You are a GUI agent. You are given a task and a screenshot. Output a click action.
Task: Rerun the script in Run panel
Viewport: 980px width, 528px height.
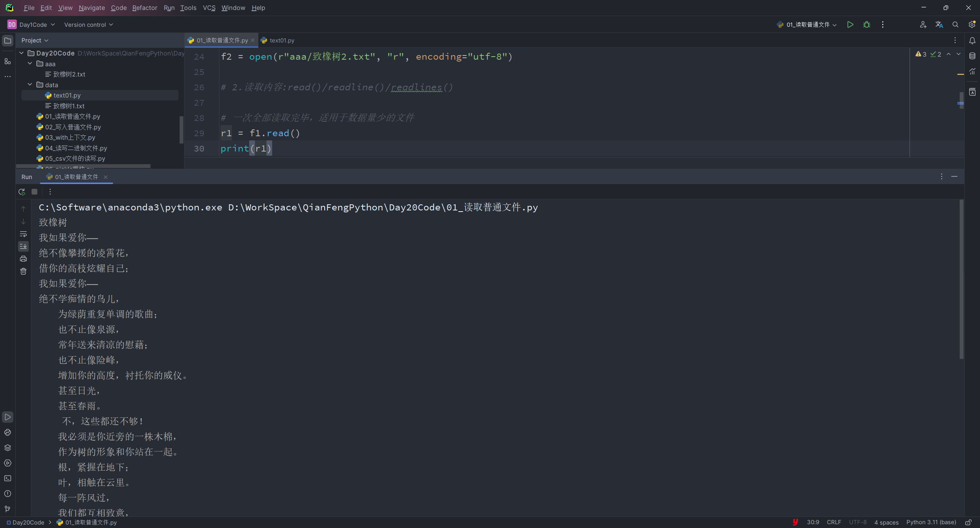22,192
